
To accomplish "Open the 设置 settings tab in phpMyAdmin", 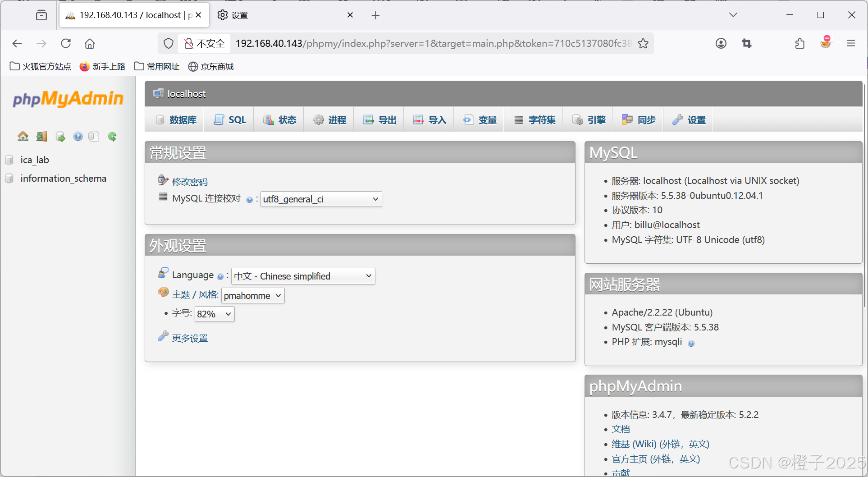I will (689, 120).
